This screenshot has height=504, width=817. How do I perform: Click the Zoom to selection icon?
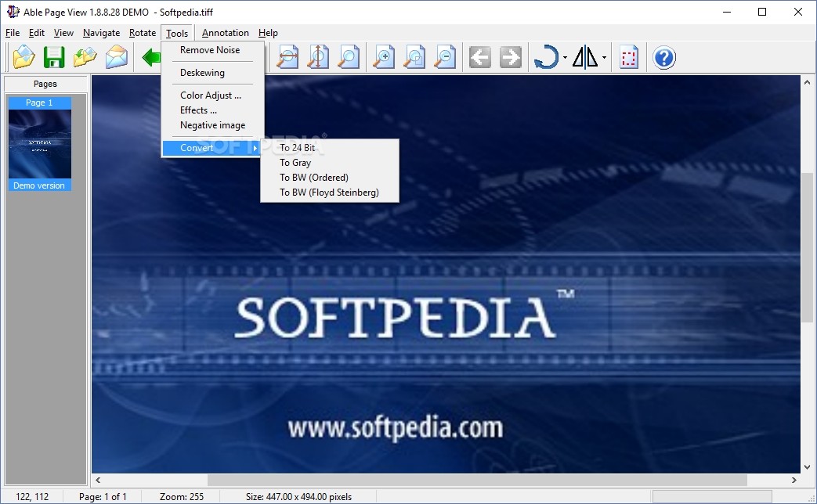pyautogui.click(x=414, y=57)
